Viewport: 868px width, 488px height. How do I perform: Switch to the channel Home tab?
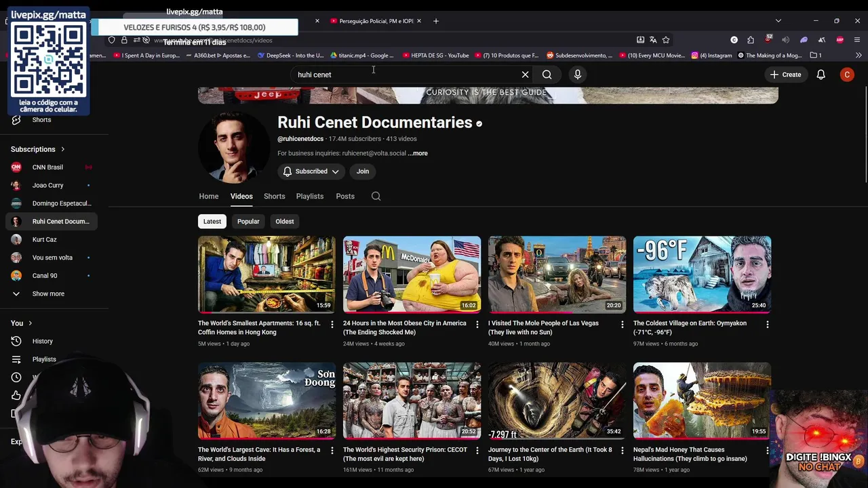209,197
